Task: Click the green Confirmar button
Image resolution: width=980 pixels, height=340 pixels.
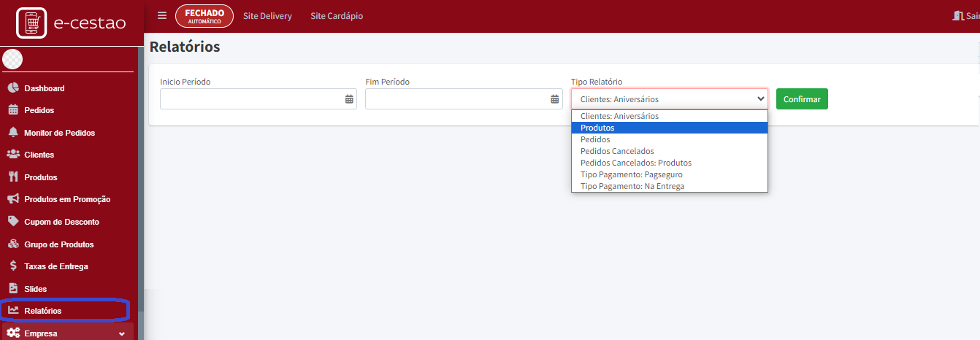Action: point(802,99)
